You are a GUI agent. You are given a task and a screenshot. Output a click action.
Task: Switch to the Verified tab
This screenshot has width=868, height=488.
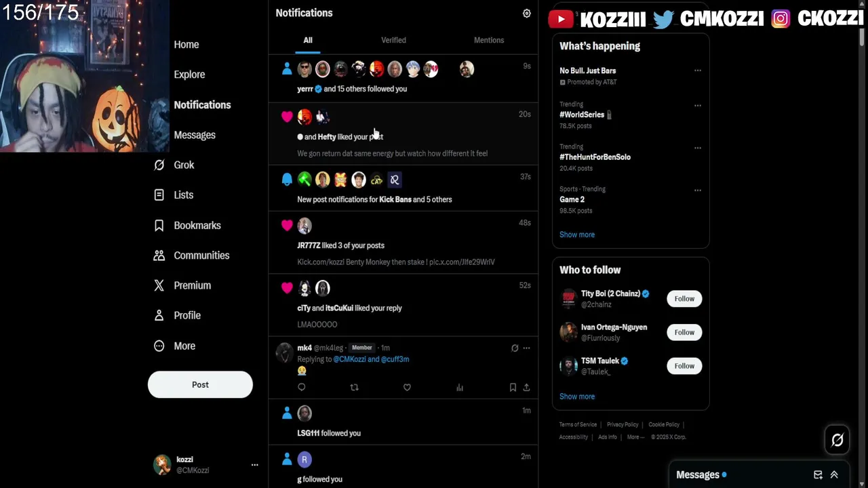(393, 40)
